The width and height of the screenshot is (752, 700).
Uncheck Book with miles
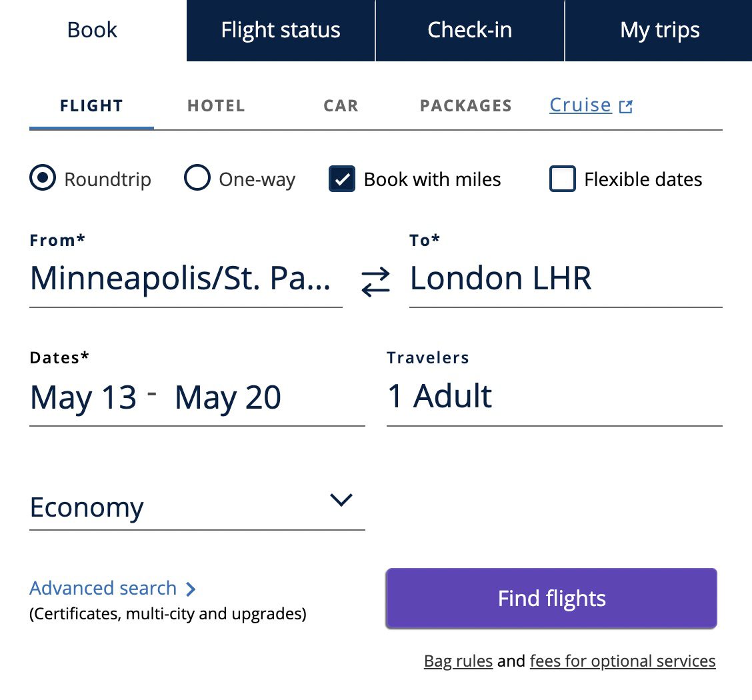click(342, 179)
